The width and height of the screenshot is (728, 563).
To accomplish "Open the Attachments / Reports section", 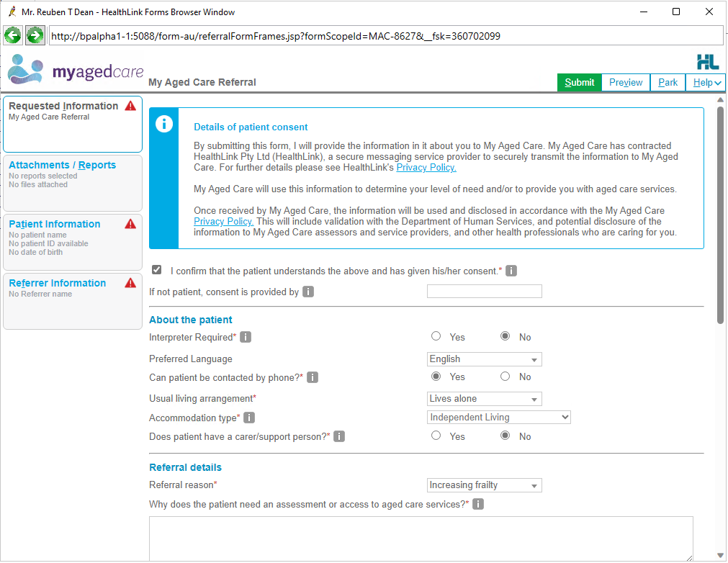I will tap(73, 184).
